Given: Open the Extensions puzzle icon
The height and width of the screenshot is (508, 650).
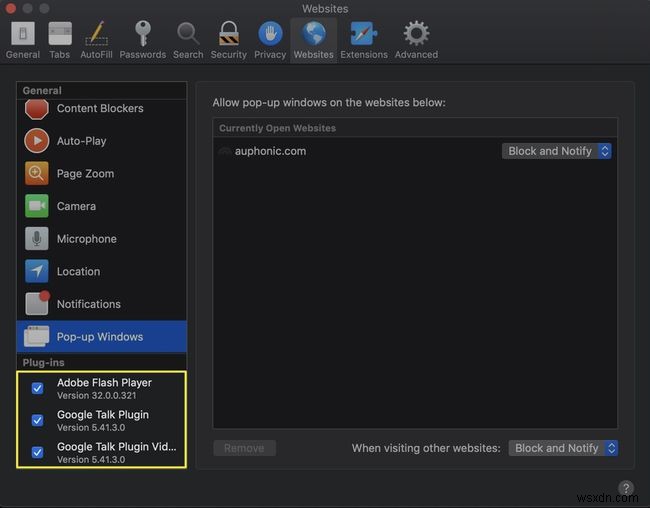Looking at the screenshot, I should 364,33.
